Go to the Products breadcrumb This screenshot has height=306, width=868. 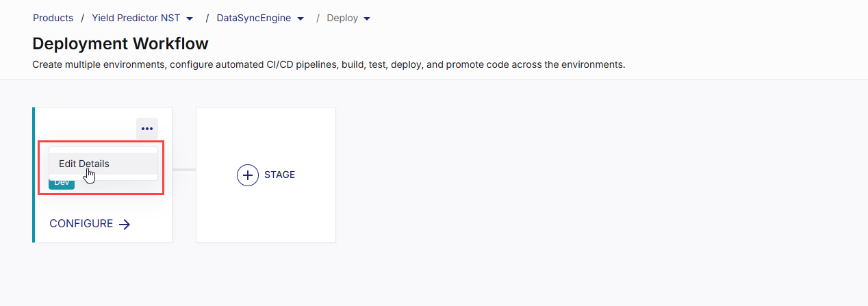[x=53, y=18]
